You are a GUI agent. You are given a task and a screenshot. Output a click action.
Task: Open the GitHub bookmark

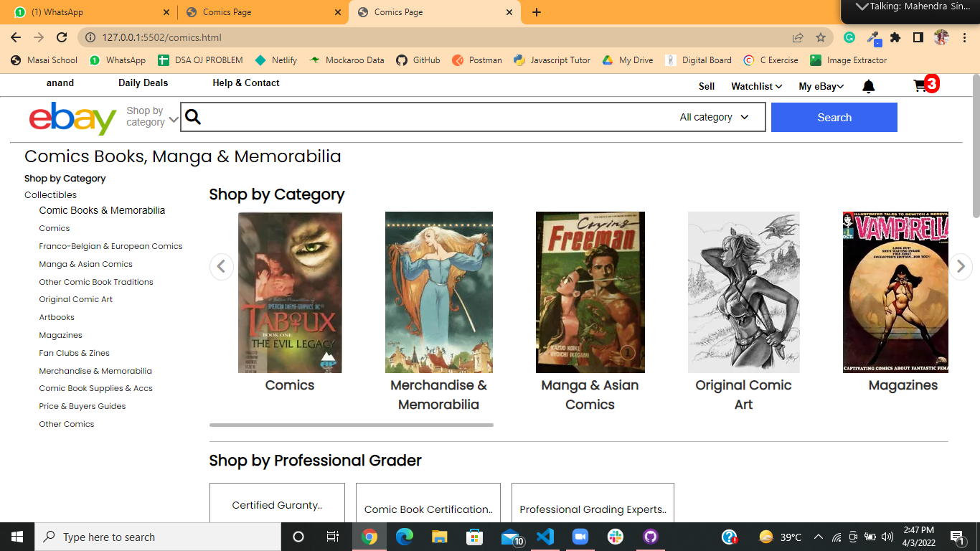tap(418, 60)
